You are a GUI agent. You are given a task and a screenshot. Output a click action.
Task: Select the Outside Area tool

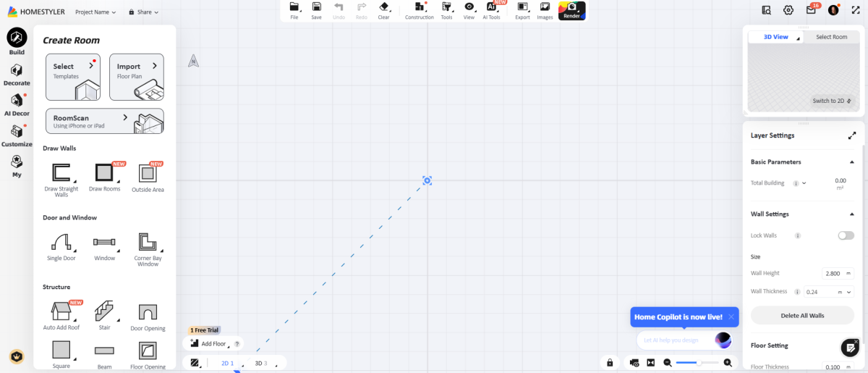pyautogui.click(x=148, y=177)
